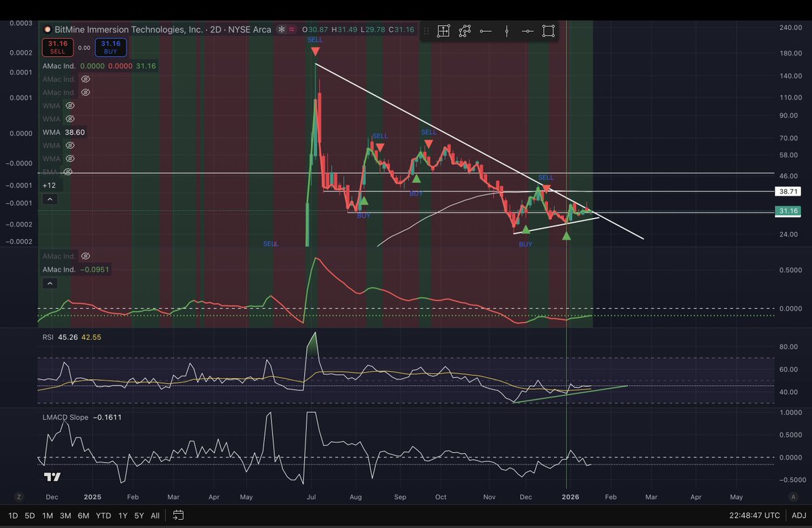Select the vertical line drawing tool
Image resolution: width=812 pixels, height=528 pixels.
(507, 31)
